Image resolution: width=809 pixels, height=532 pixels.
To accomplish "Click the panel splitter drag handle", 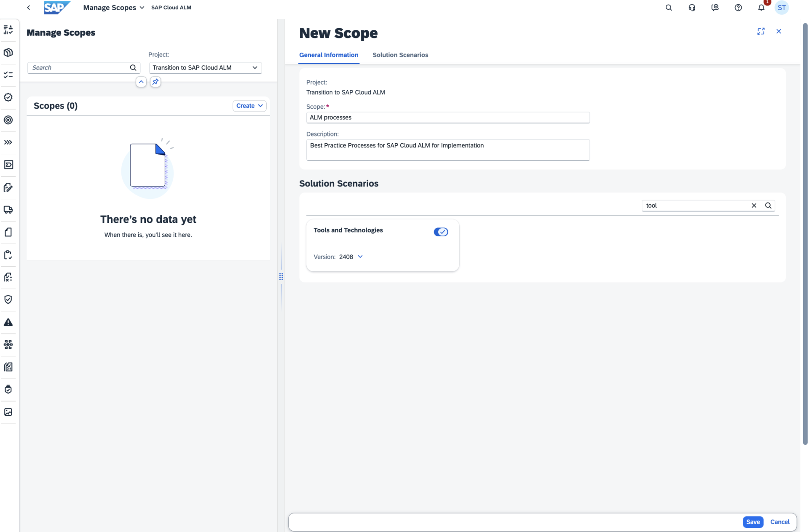I will (x=281, y=276).
